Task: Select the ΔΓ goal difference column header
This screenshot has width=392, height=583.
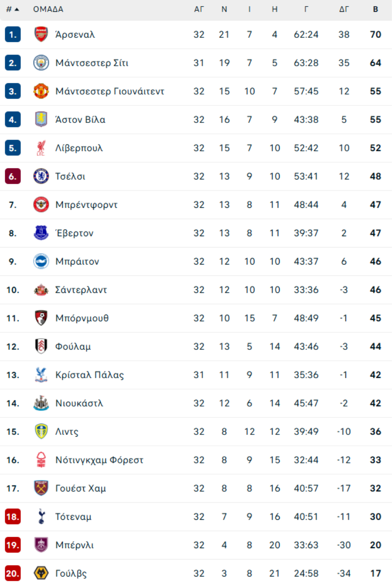Action: point(344,9)
